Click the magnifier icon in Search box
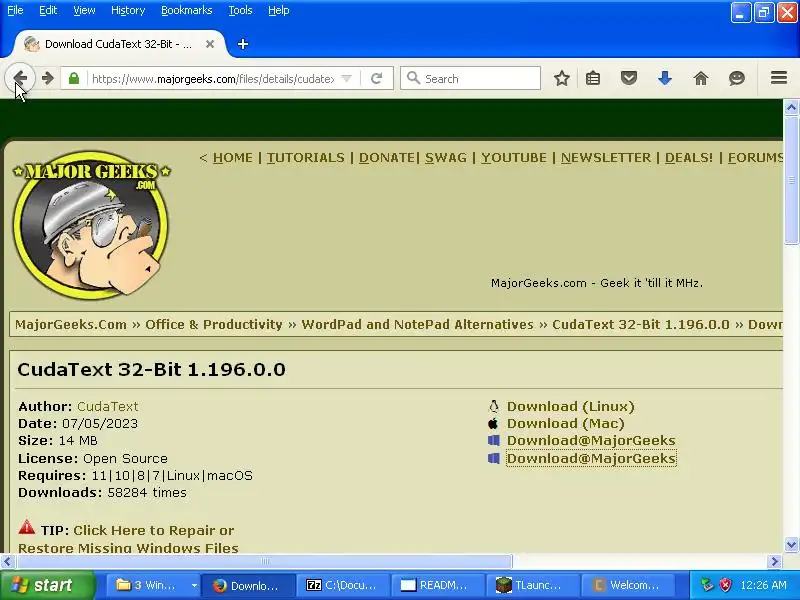 click(x=413, y=78)
